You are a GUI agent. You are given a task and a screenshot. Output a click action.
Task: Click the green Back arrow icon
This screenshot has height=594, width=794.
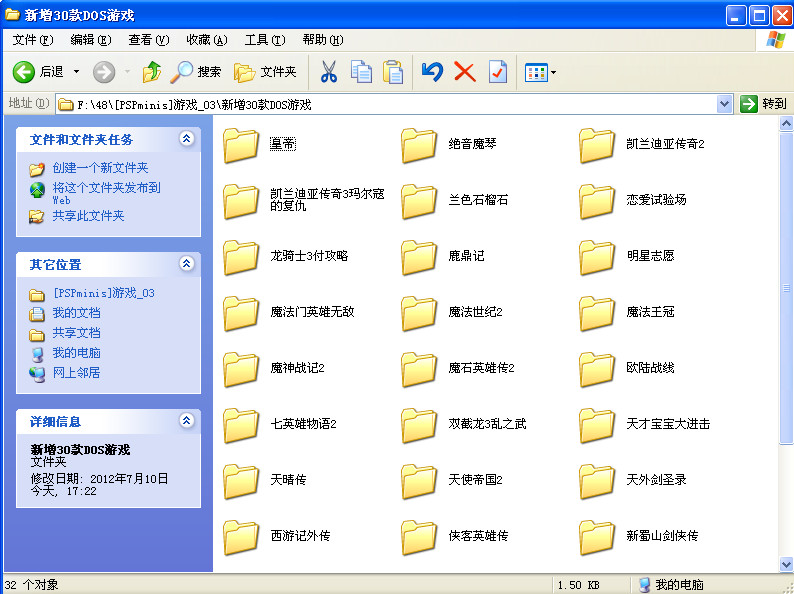tap(23, 72)
